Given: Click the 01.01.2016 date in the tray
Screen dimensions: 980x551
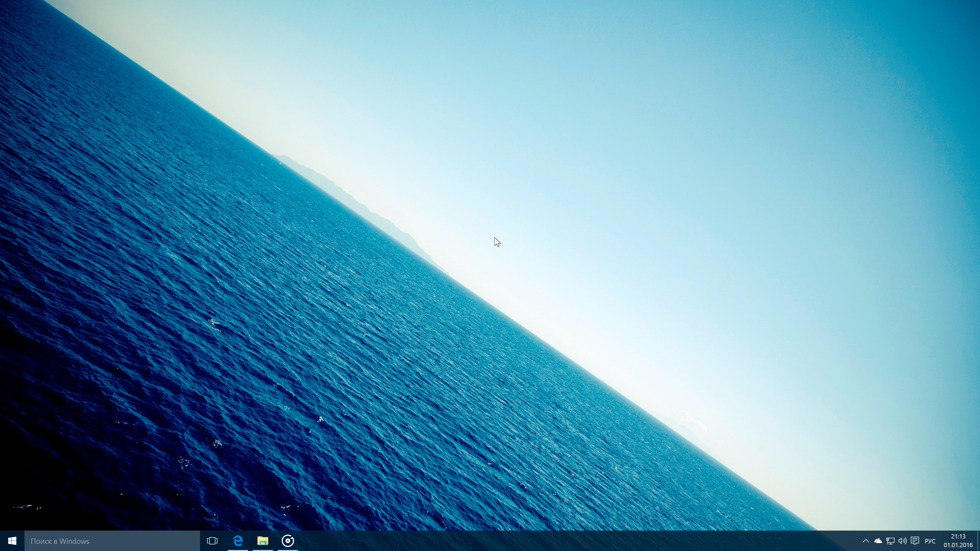Looking at the screenshot, I should (x=958, y=545).
